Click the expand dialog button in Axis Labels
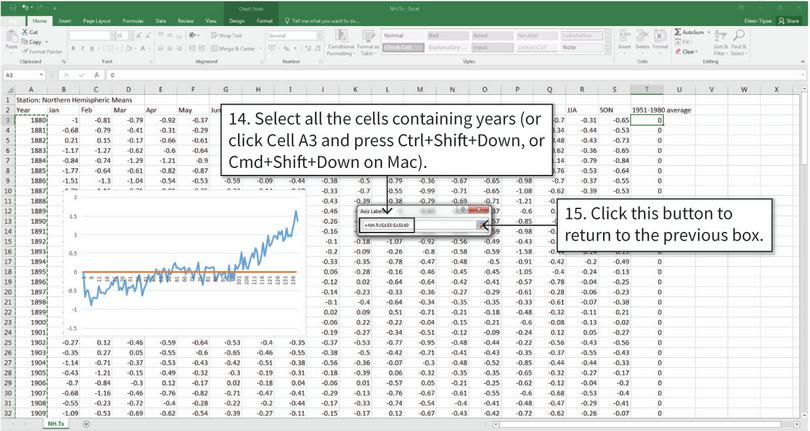This screenshot has height=431, width=810. click(482, 225)
